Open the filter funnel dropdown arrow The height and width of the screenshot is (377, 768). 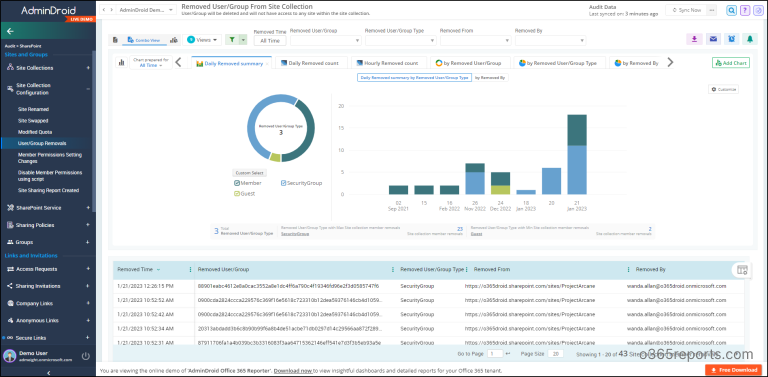(242, 40)
